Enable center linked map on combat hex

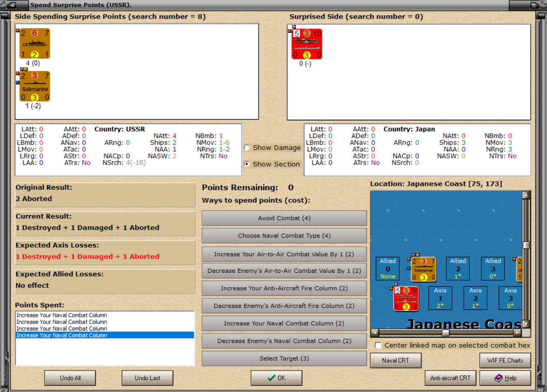(378, 345)
